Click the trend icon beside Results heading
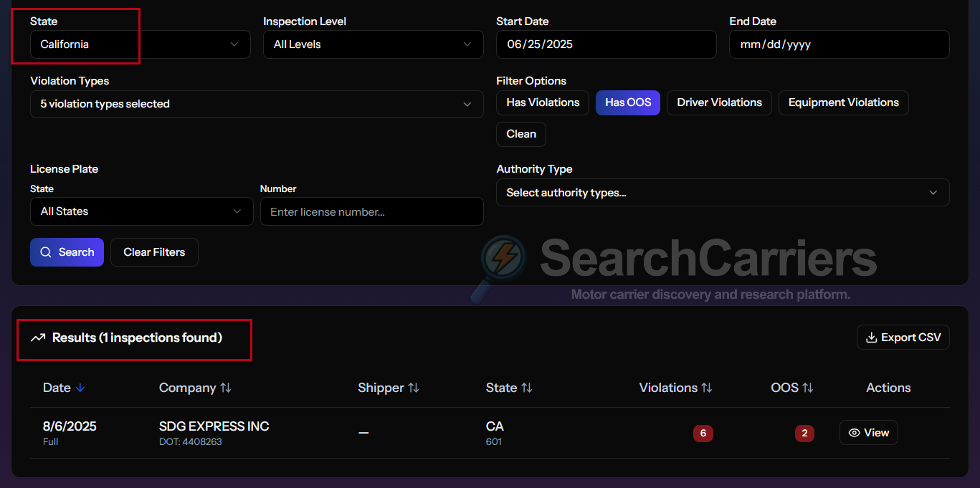This screenshot has width=980, height=488. (x=38, y=338)
